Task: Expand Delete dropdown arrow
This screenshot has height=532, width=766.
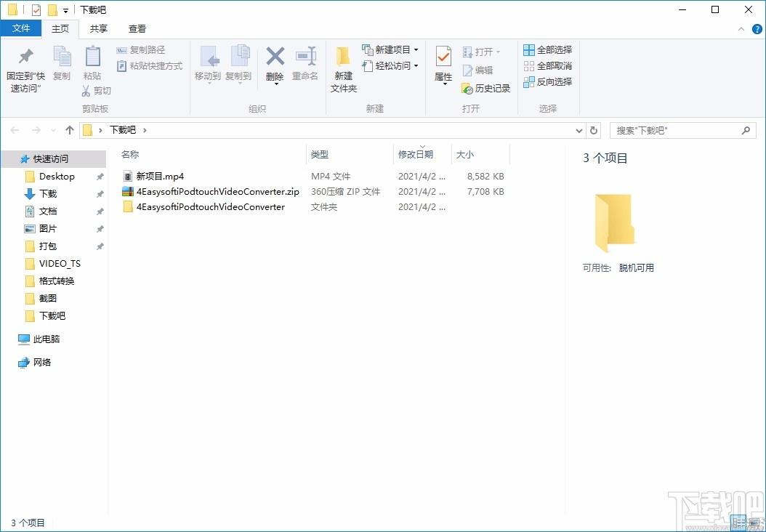Action: click(276, 84)
